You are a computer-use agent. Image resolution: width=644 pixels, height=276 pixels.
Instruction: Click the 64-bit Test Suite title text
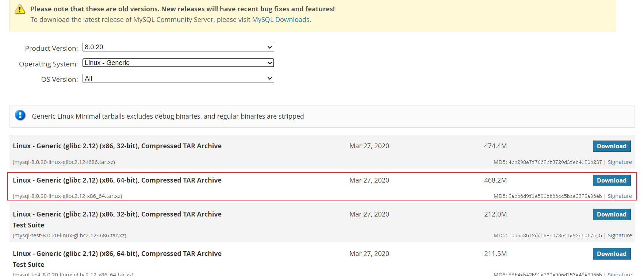point(117,259)
